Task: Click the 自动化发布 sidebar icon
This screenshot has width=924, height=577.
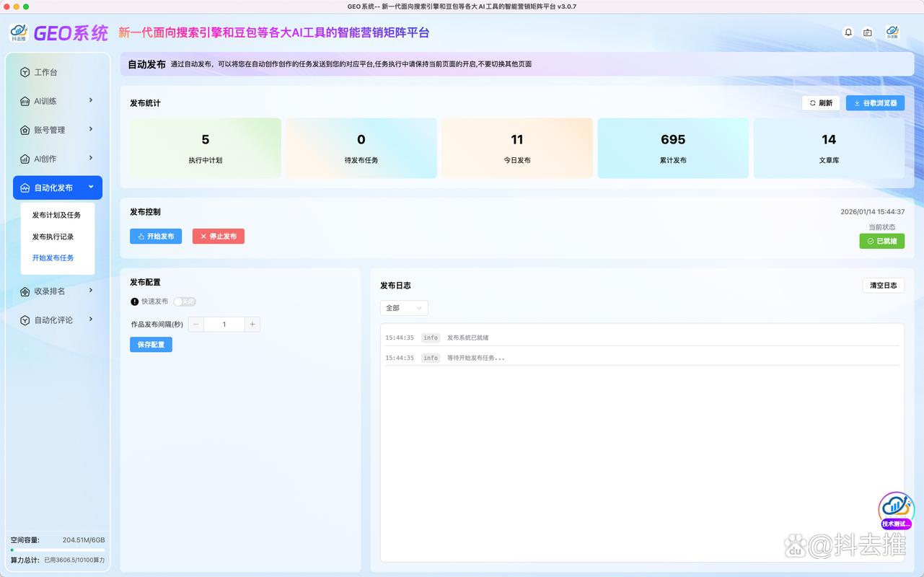Action: coord(25,188)
